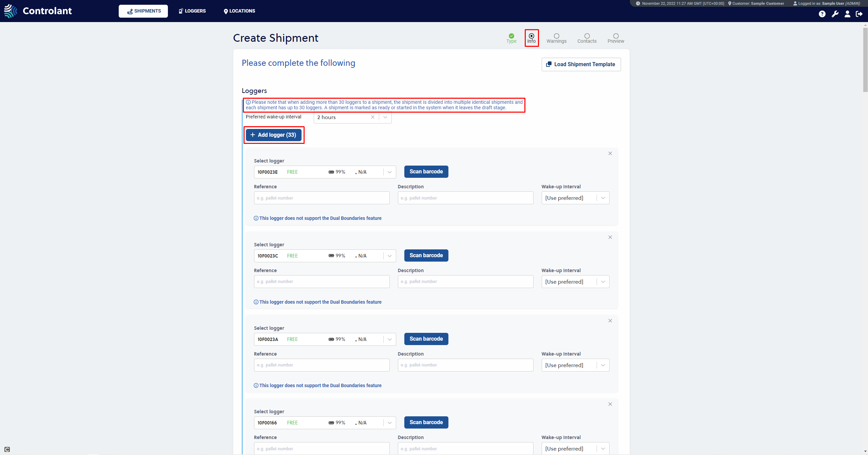Click the date and time in header

683,3
